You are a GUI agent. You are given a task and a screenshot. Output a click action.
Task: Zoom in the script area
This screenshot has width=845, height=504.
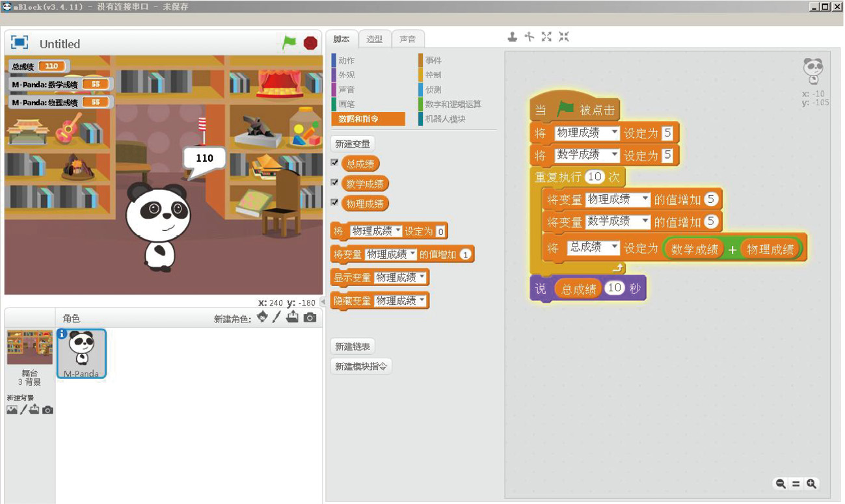811,484
